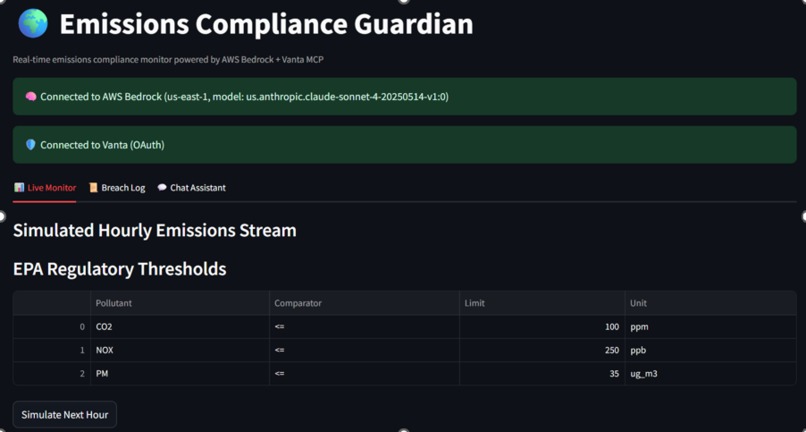
Task: Click the limit value 100
Action: click(x=542, y=327)
